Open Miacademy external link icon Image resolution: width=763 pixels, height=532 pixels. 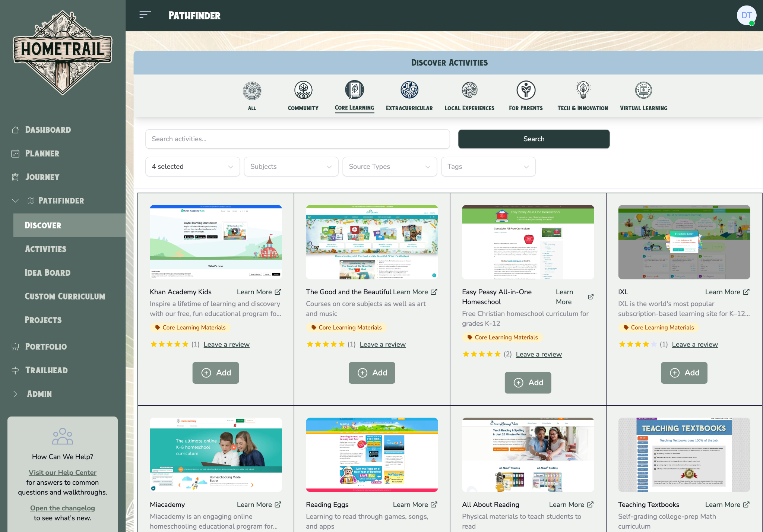coord(278,504)
